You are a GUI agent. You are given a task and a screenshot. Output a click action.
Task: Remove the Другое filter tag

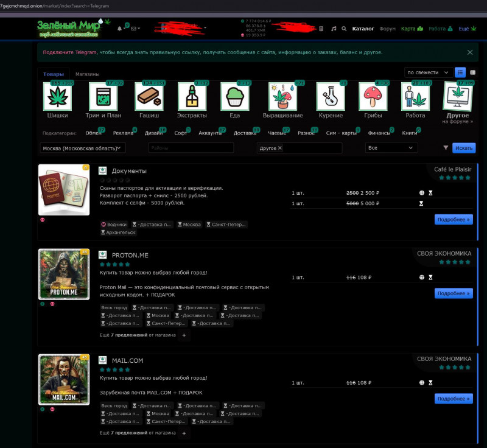point(280,148)
